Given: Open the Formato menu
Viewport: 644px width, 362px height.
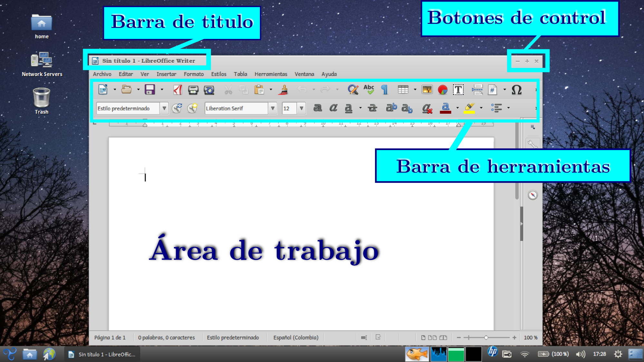Looking at the screenshot, I should pyautogui.click(x=194, y=74).
